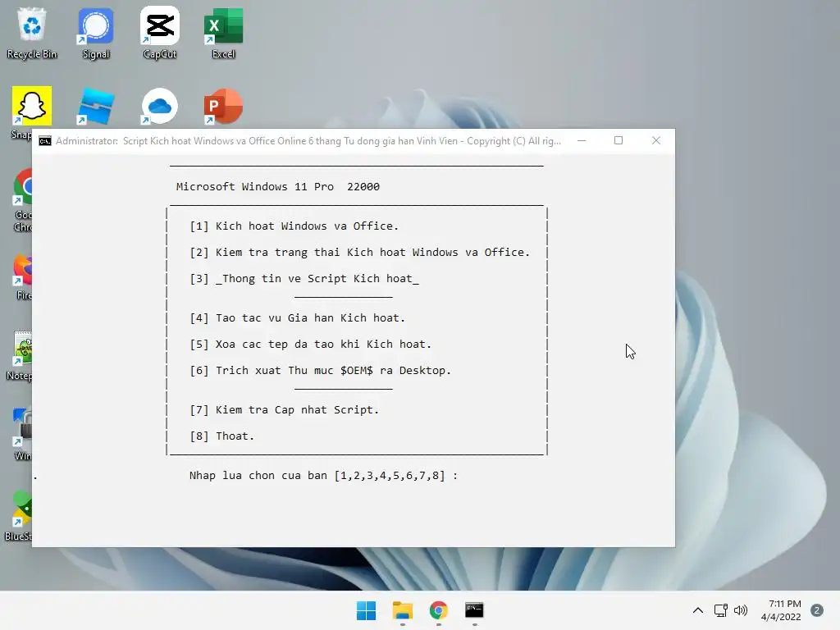Open the network status tray icon
The image size is (840, 630).
pos(720,610)
